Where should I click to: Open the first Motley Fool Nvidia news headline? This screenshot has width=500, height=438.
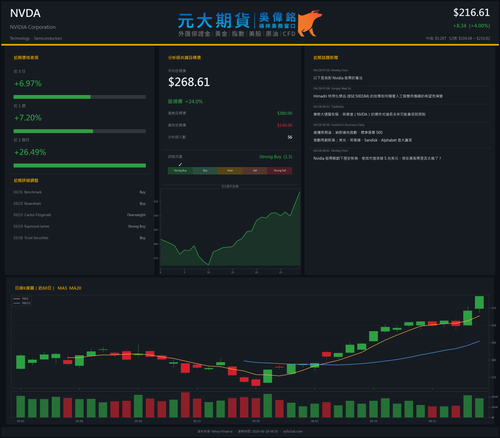[338, 78]
